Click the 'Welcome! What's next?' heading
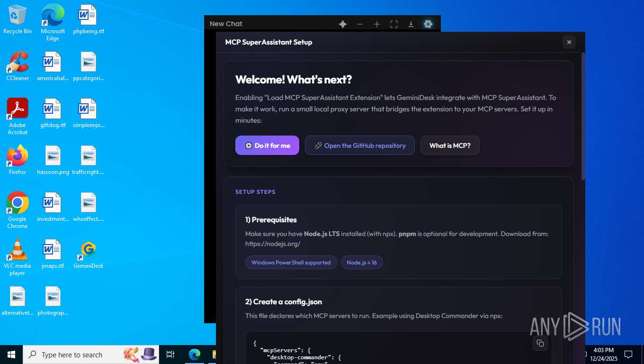Image resolution: width=644 pixels, height=364 pixels. coord(294,80)
